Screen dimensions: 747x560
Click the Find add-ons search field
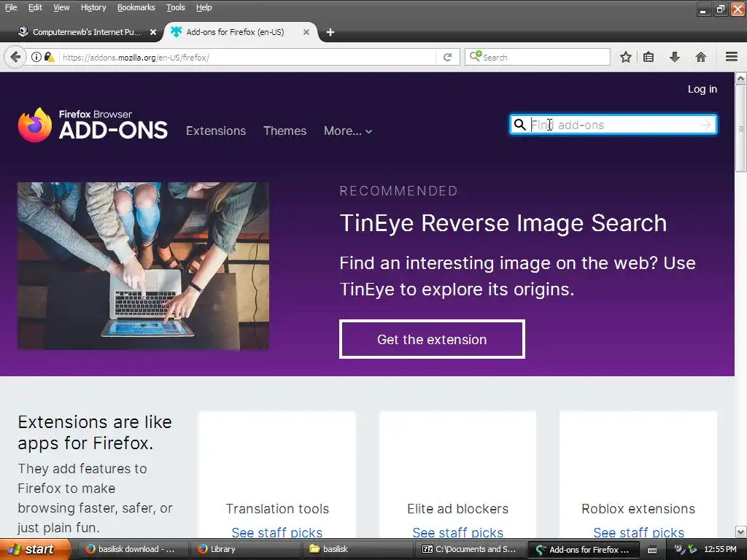click(614, 125)
